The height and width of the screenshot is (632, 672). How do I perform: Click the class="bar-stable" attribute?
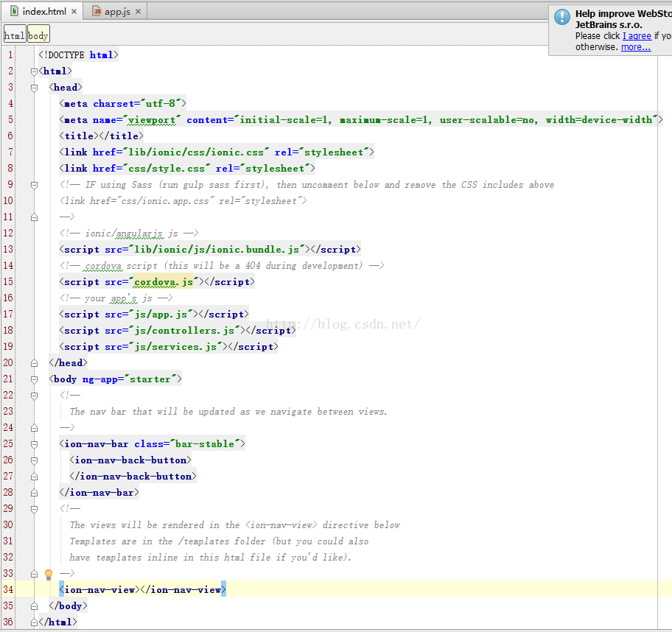[187, 444]
